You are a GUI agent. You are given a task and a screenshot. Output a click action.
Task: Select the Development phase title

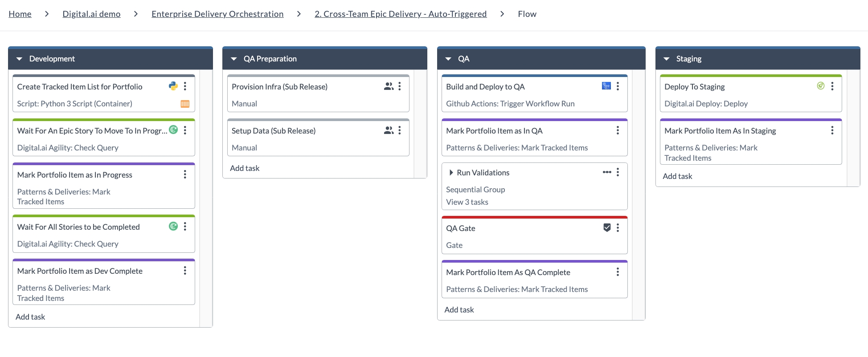(52, 59)
